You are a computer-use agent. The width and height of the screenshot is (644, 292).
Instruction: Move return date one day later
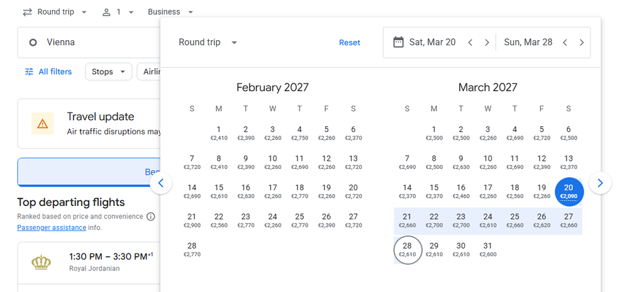(x=582, y=42)
